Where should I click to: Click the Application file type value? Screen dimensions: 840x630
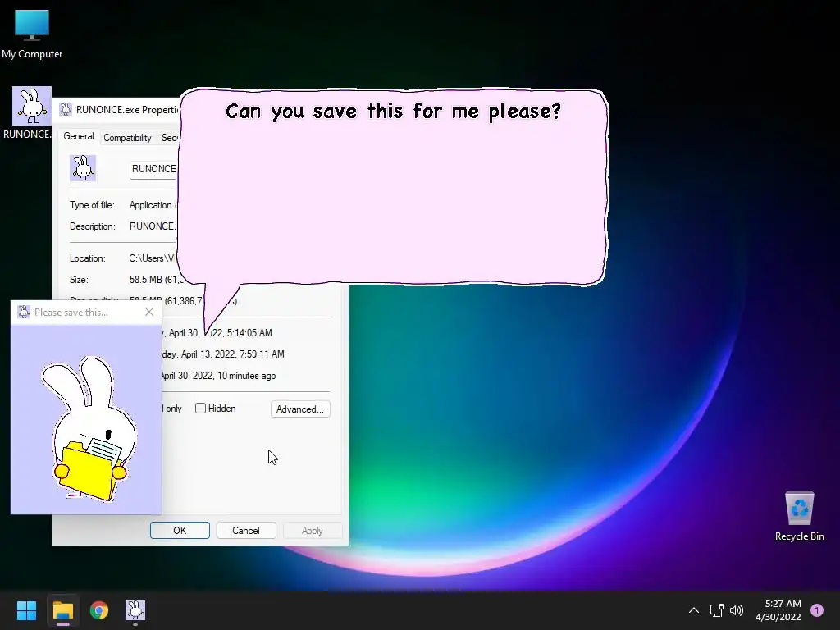coord(151,205)
